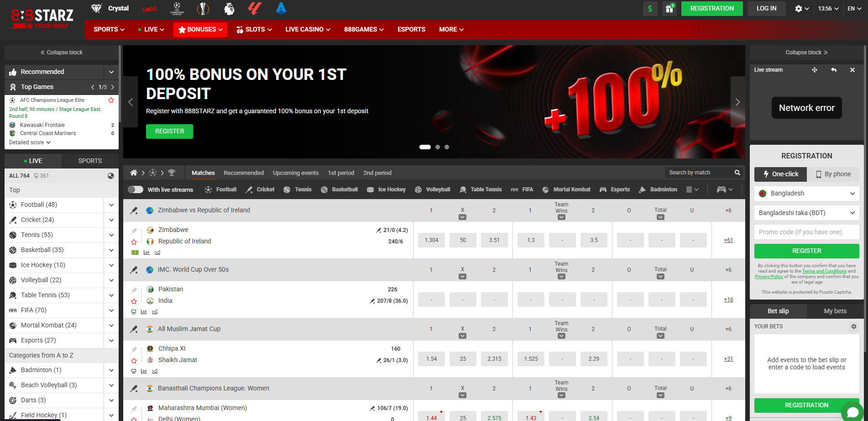Open Terms and Conditions link
Viewport: 868px width, 421px height.
(824, 271)
